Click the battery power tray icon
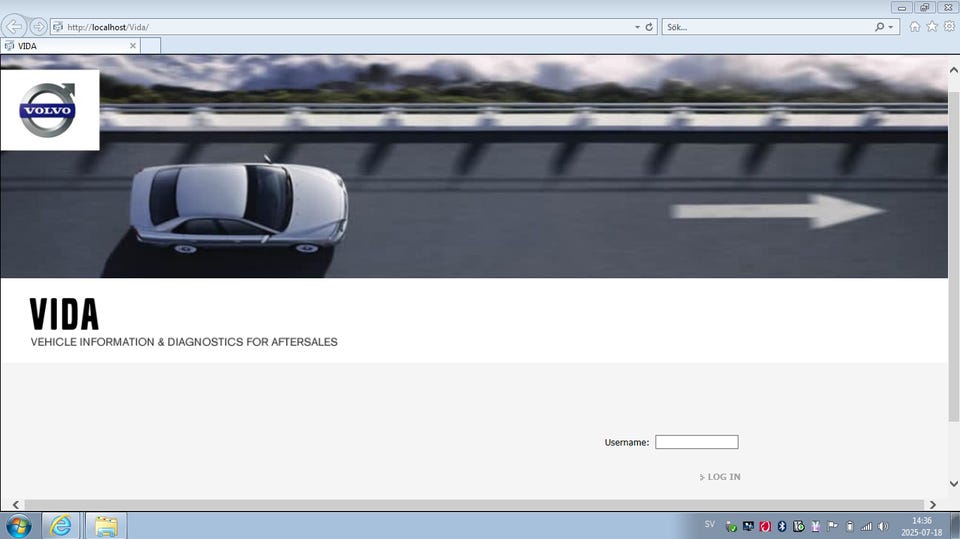 (x=850, y=526)
